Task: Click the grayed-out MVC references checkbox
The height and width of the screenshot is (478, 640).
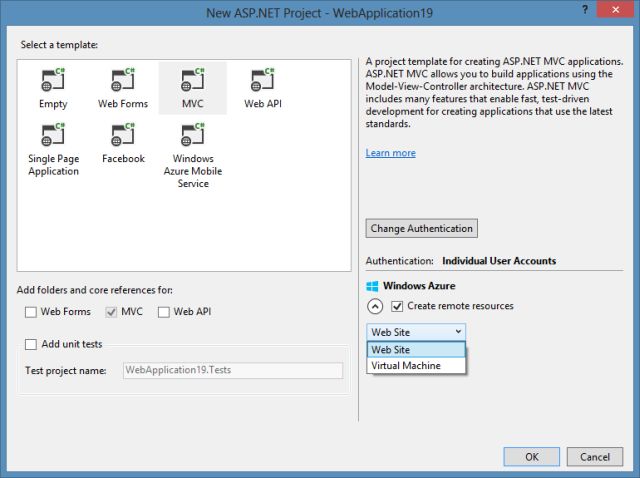Action: [111, 312]
